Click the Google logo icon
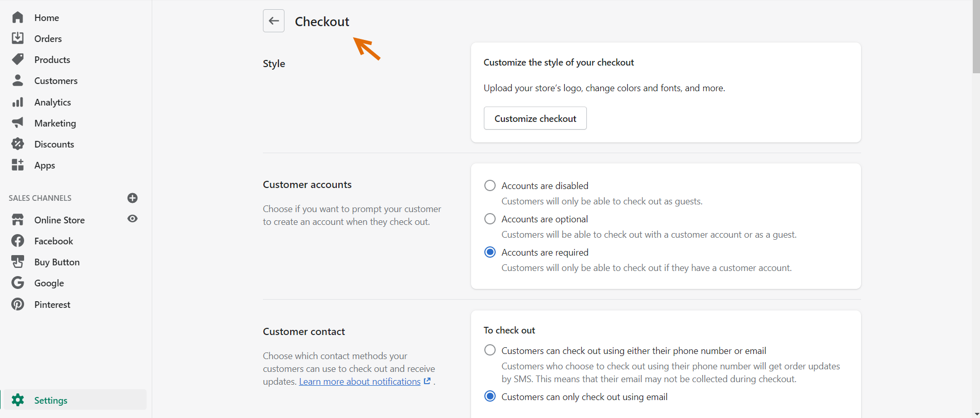The image size is (980, 418). click(18, 283)
